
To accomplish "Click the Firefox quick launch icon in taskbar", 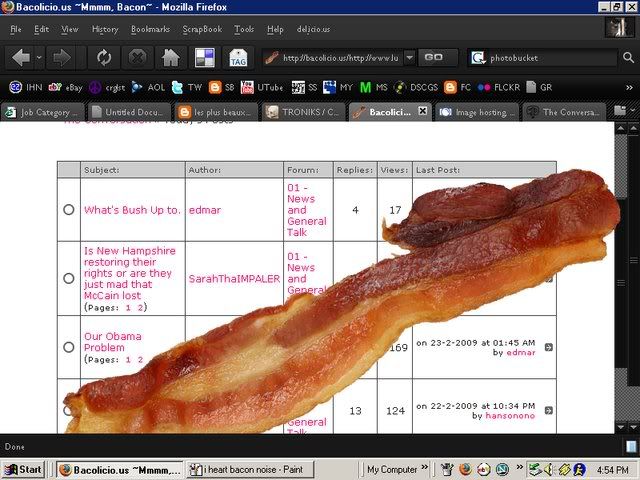I will click(x=464, y=469).
